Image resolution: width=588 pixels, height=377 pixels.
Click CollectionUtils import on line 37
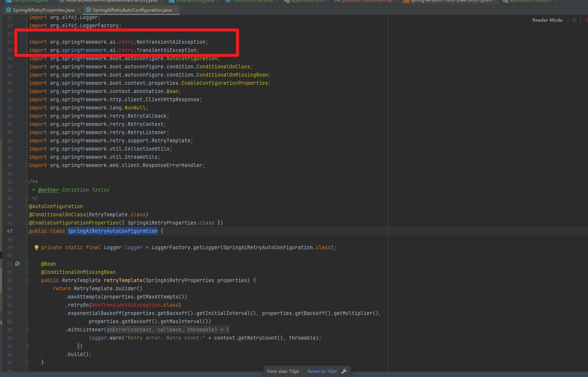click(147, 149)
